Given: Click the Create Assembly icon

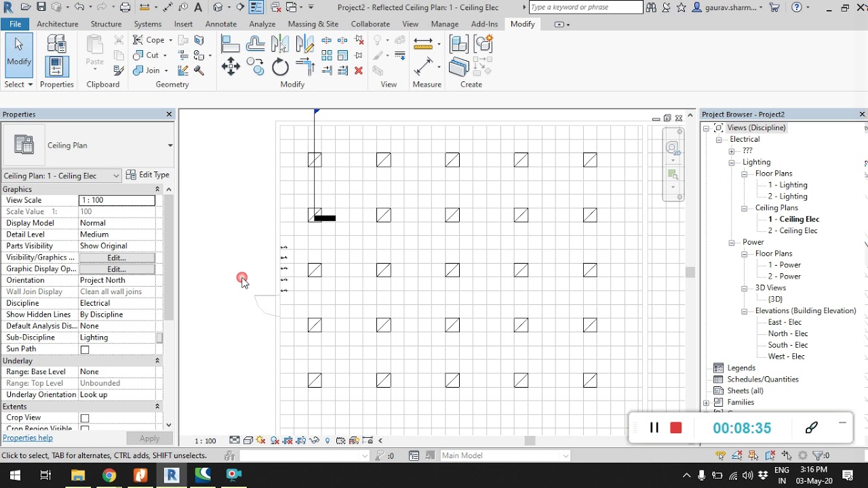Looking at the screenshot, I should 459,44.
